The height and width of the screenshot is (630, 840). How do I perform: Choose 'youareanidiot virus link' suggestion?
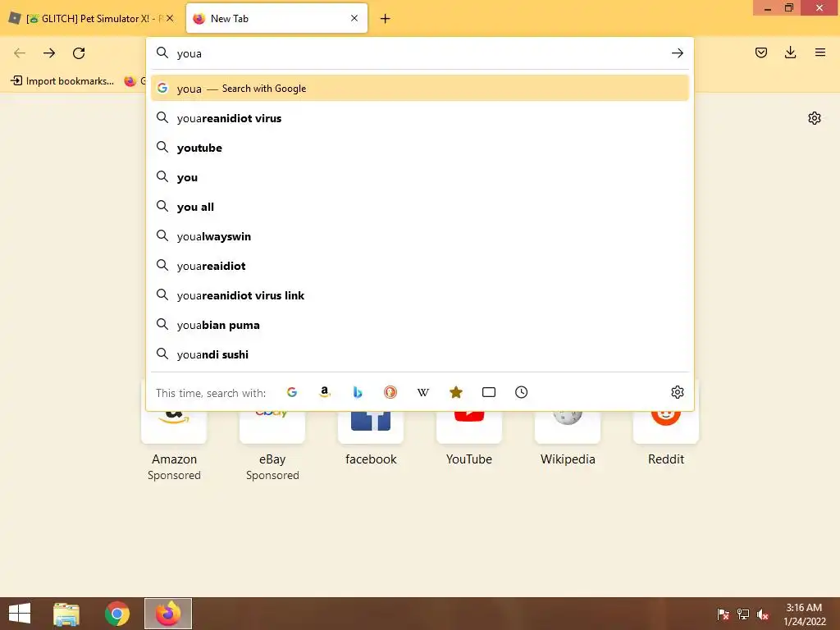click(x=420, y=295)
